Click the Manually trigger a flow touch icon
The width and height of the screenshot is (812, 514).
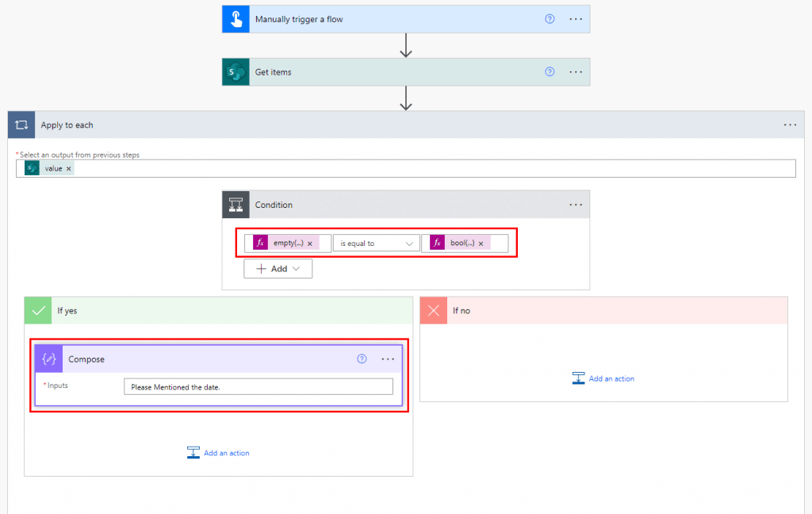[x=236, y=19]
